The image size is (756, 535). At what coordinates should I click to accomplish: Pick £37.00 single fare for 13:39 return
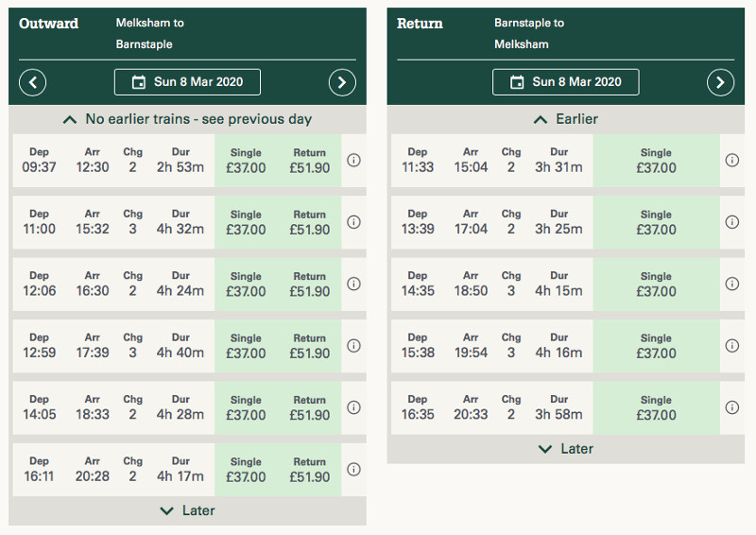coord(656,222)
